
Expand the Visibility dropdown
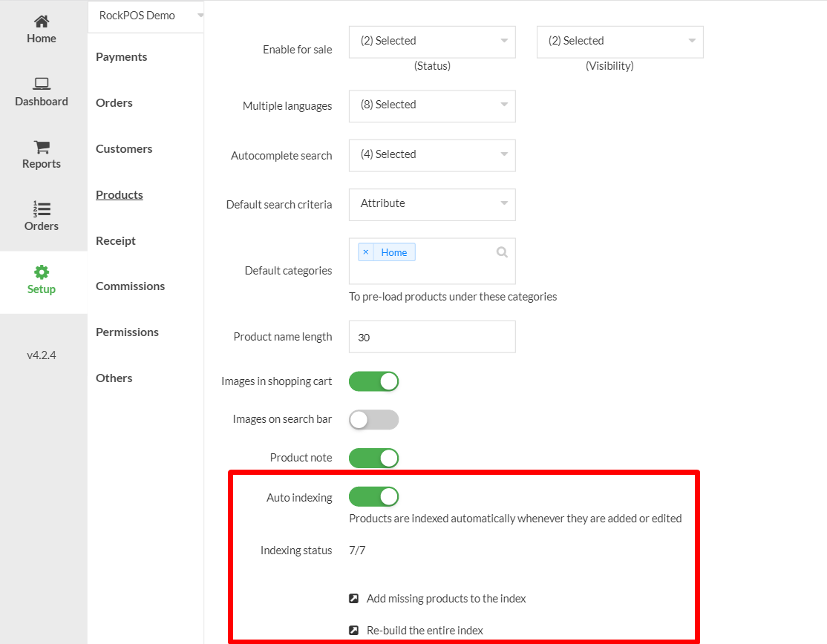(x=620, y=42)
